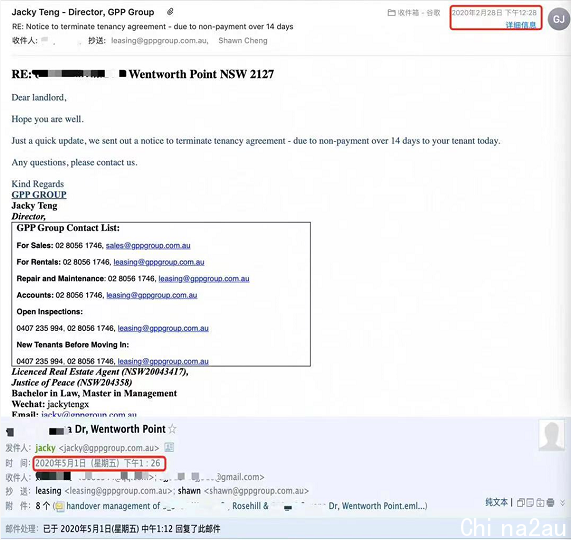Click the inbox folder icon in header
The width and height of the screenshot is (571, 540).
pos(391,13)
